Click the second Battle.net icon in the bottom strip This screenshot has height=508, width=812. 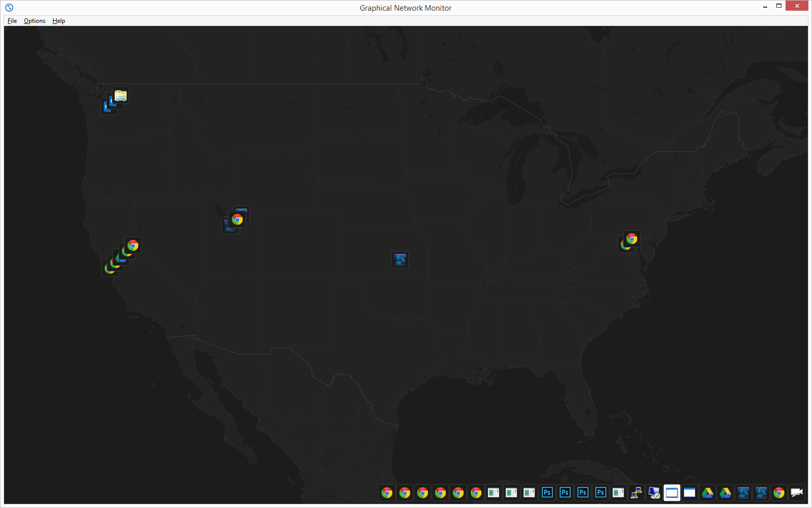tap(761, 493)
